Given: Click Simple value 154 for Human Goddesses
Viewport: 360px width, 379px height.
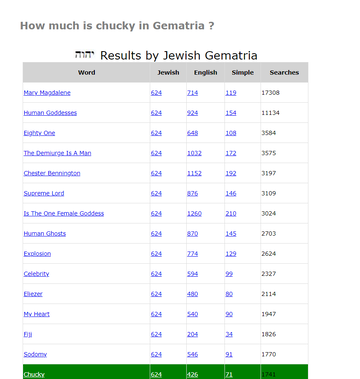Looking at the screenshot, I should tap(231, 113).
